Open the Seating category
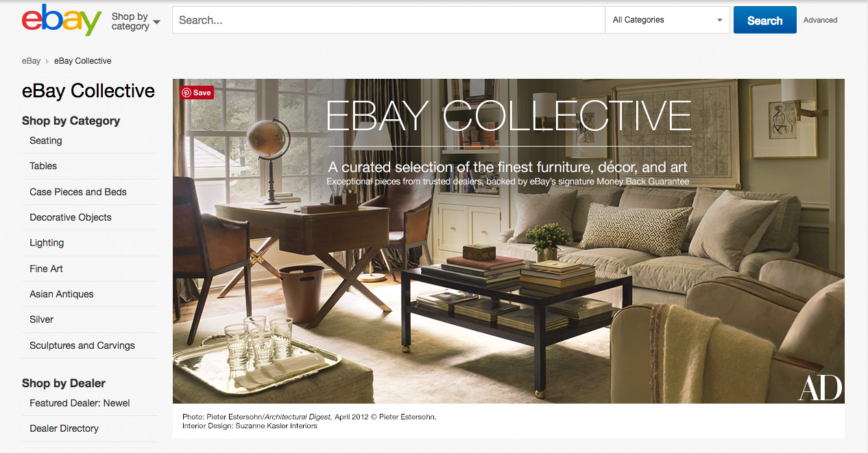 click(x=46, y=140)
